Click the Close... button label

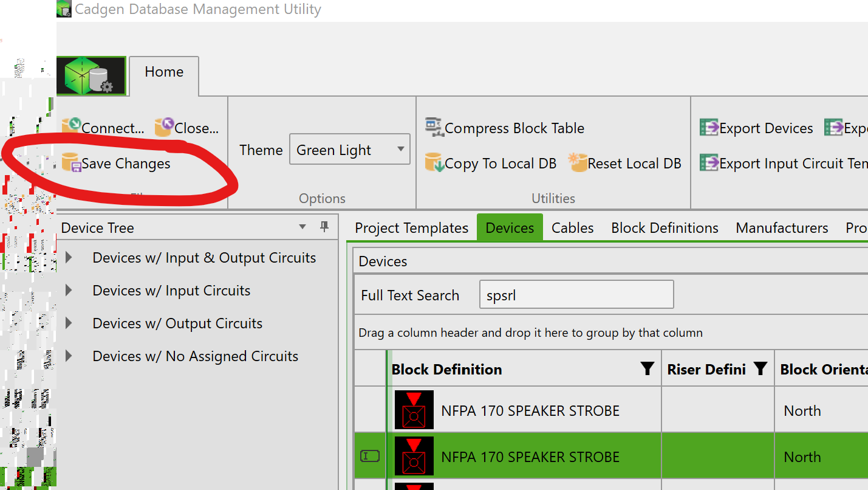coord(196,128)
